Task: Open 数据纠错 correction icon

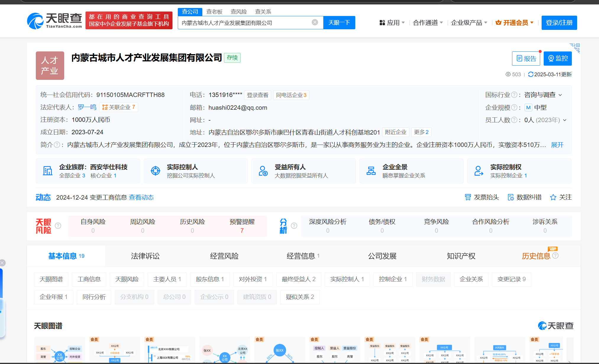Action: [x=511, y=197]
